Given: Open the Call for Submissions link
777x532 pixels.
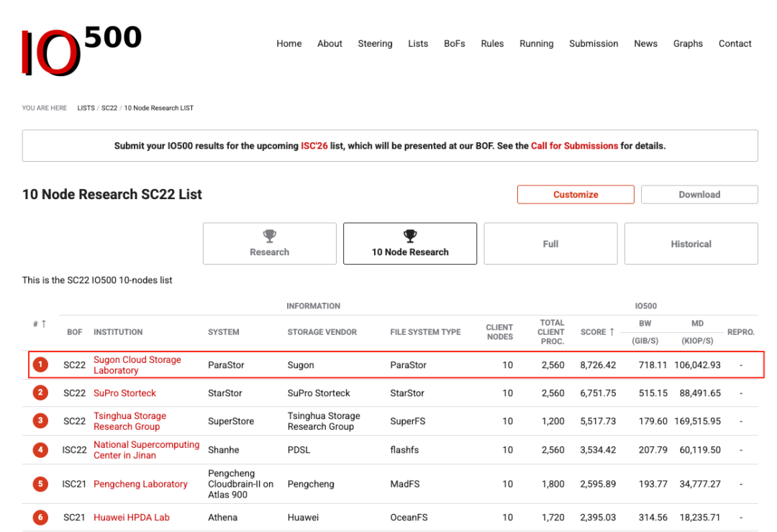Looking at the screenshot, I should coord(574,146).
